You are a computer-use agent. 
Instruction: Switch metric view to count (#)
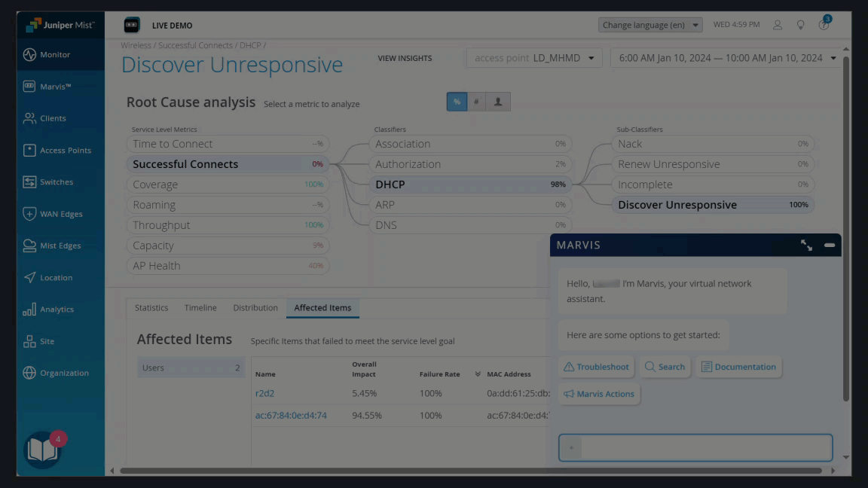point(476,102)
